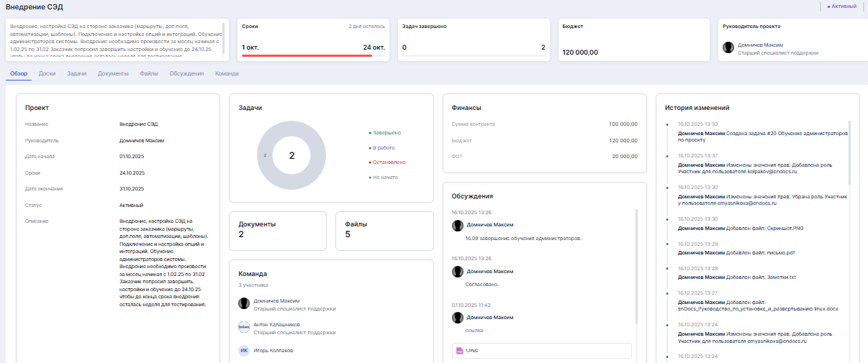Click the ИК initials avatar for Игорь Колпаков

pos(244,351)
